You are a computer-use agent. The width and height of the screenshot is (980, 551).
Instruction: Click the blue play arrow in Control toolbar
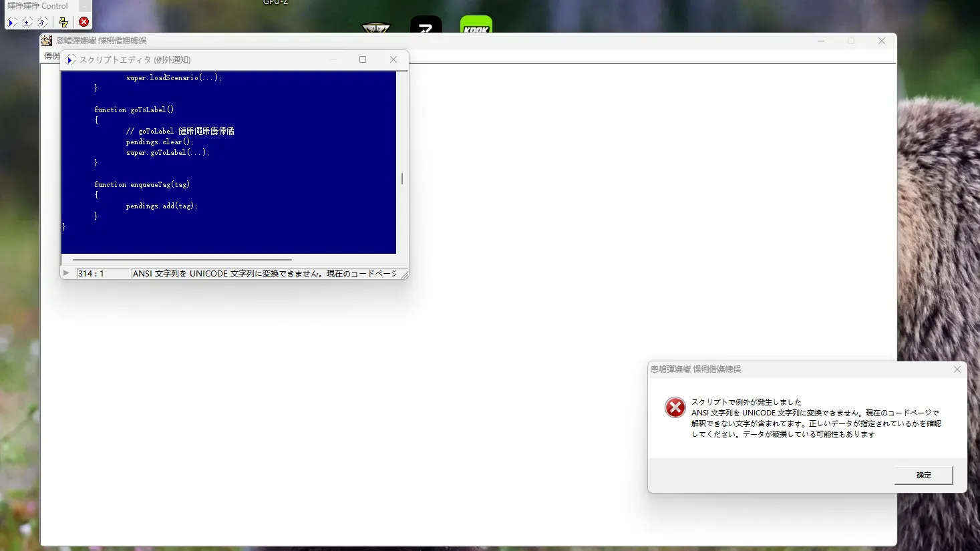[11, 22]
